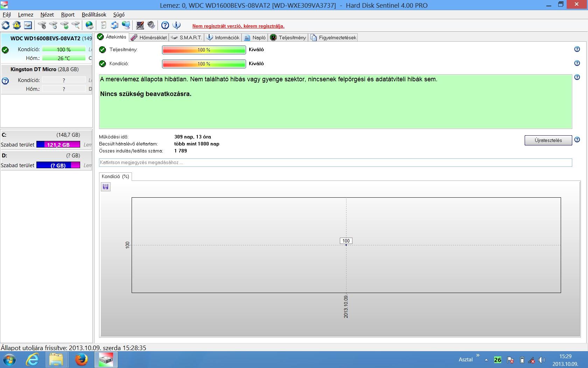
Task: Open the Fájl menu
Action: coord(7,15)
